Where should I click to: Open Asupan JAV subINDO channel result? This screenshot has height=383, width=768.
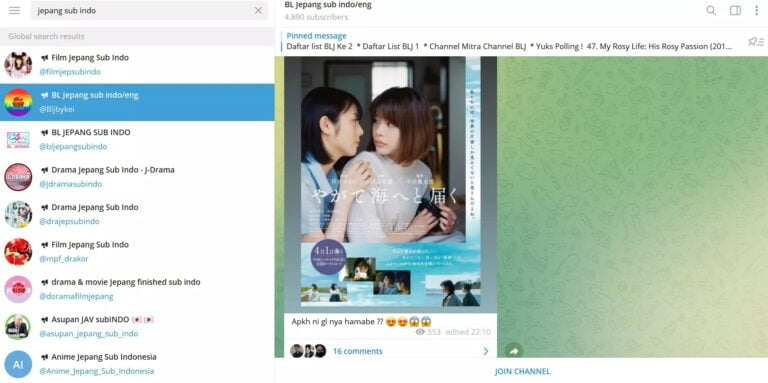(137, 327)
